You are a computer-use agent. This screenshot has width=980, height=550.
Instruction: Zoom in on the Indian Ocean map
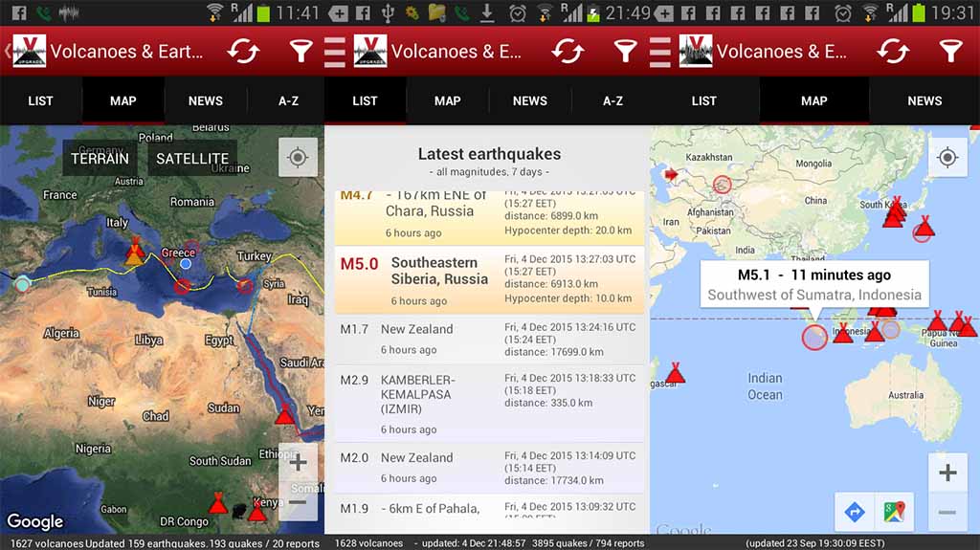pos(947,473)
